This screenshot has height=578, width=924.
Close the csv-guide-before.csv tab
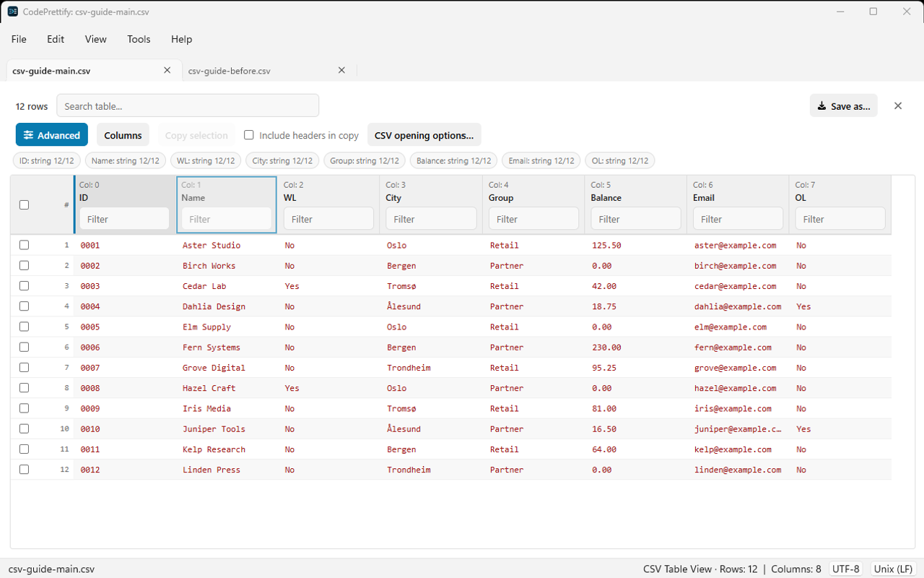(x=342, y=70)
